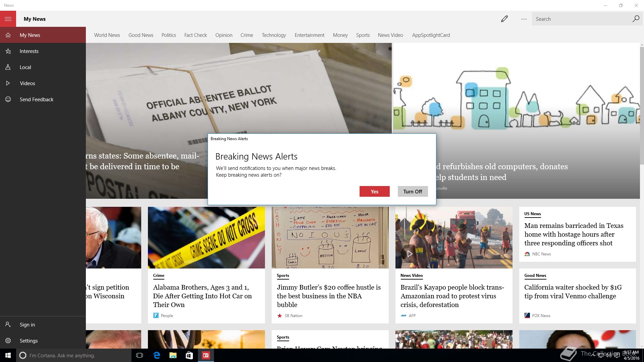Switch to the Technology tab
This screenshot has height=362, width=644.
click(274, 35)
